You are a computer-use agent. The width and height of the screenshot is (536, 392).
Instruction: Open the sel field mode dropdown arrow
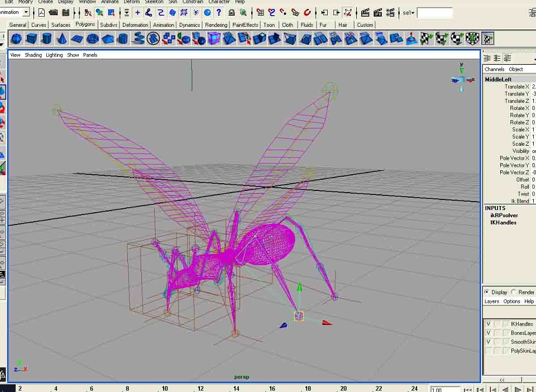point(413,13)
